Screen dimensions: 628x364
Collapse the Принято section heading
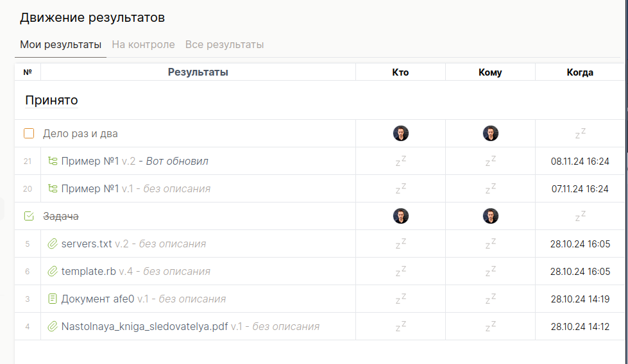(x=51, y=100)
